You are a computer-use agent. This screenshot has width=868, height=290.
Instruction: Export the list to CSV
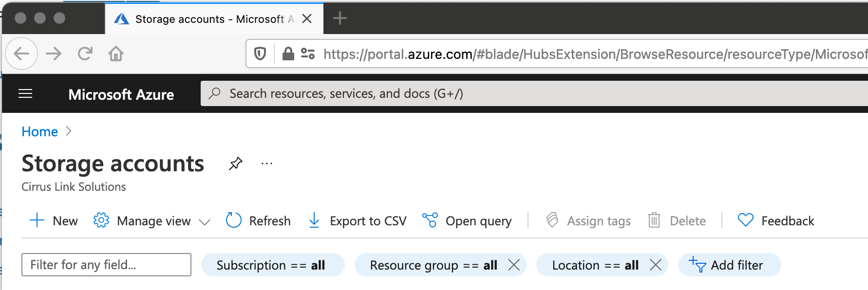358,221
